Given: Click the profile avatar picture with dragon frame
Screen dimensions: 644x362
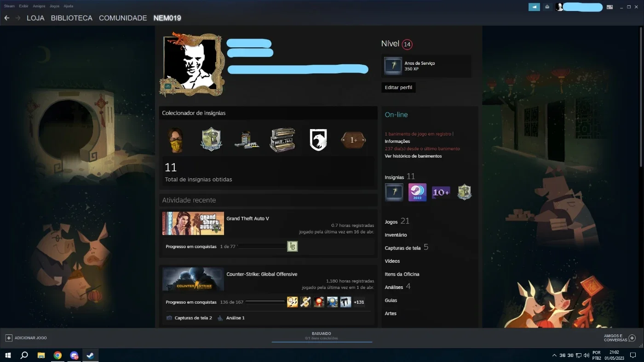Looking at the screenshot, I should point(192,64).
